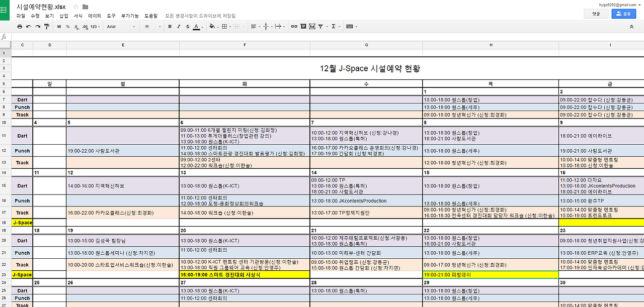The image size is (644, 307).
Task: Open the 도움말 menu
Action: [x=151, y=16]
